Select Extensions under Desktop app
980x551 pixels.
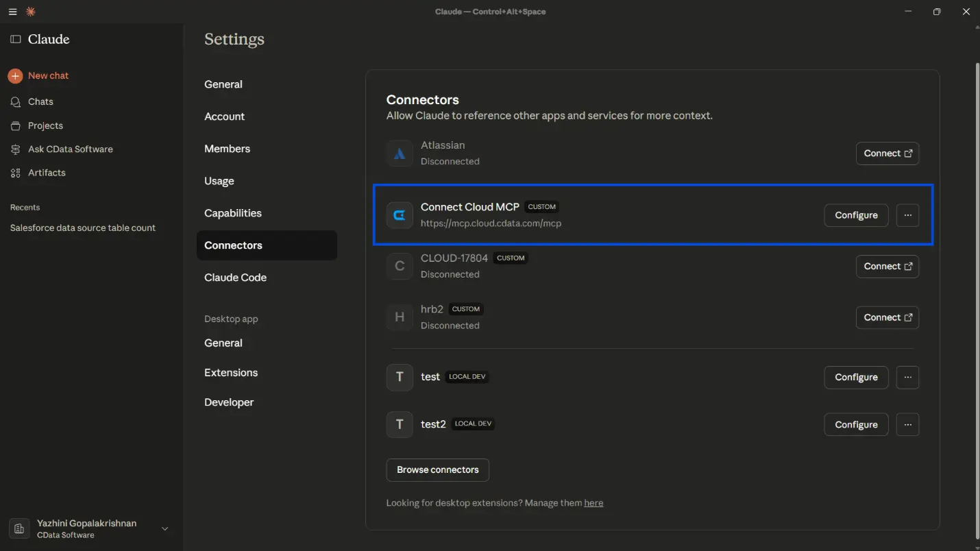coord(231,372)
